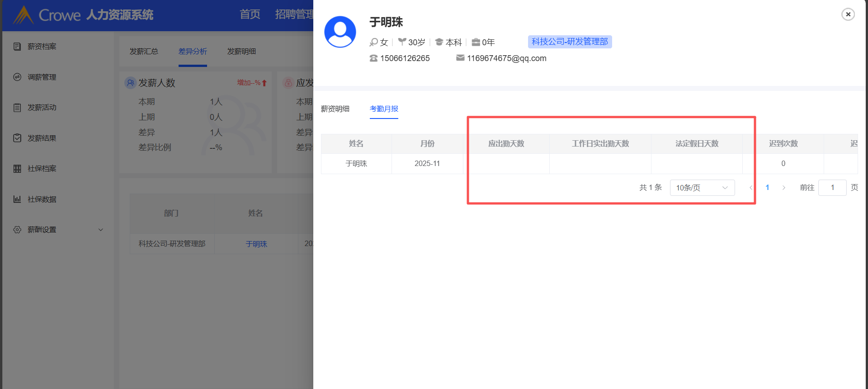Click the 于明珠 cell in attendance table
The height and width of the screenshot is (389, 868).
tap(356, 164)
